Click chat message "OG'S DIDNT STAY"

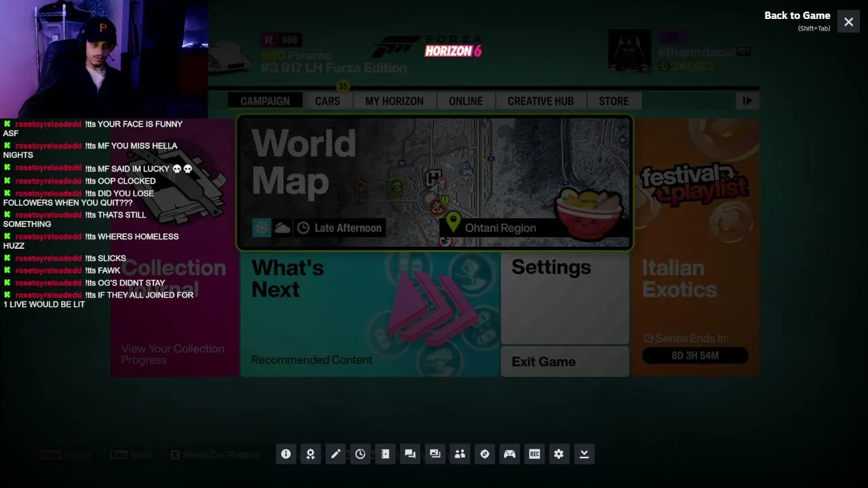pyautogui.click(x=84, y=283)
